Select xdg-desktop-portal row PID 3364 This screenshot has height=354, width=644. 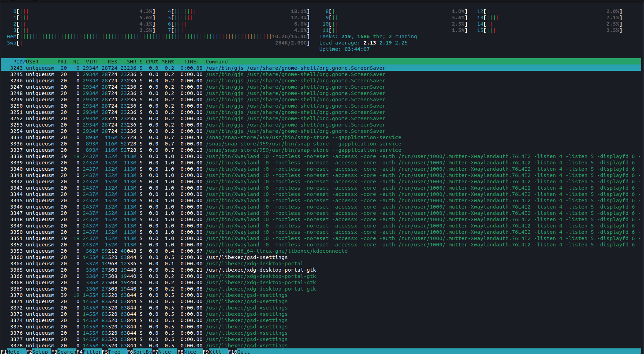coord(321,264)
